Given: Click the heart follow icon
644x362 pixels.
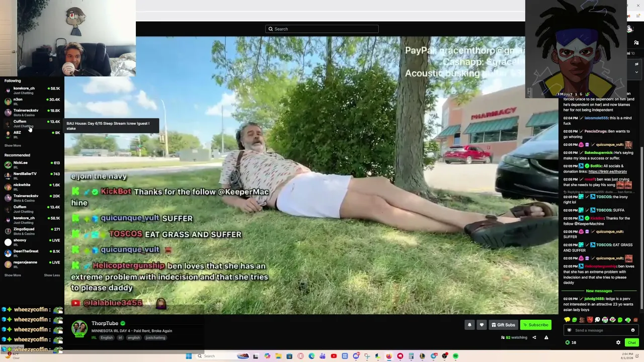Looking at the screenshot, I should 481,325.
